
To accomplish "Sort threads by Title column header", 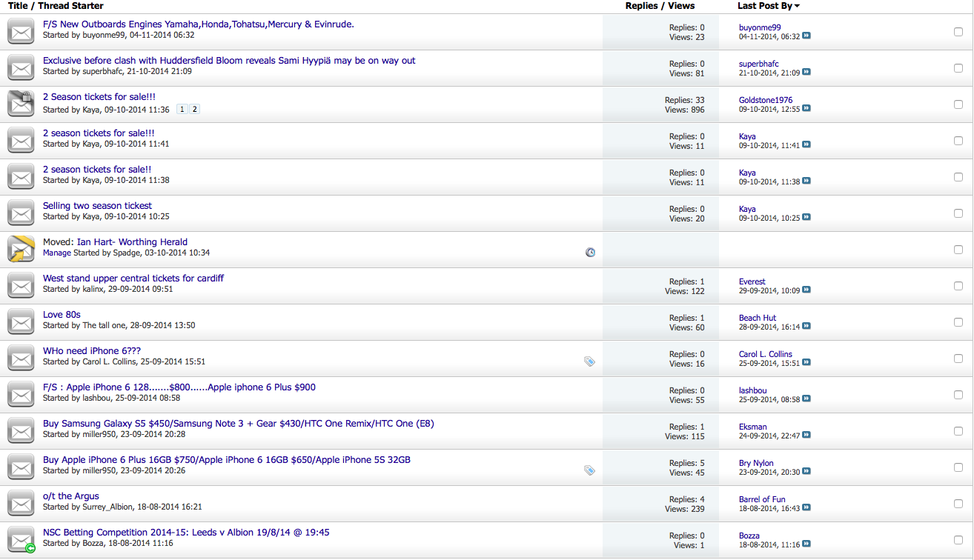I will coord(18,5).
